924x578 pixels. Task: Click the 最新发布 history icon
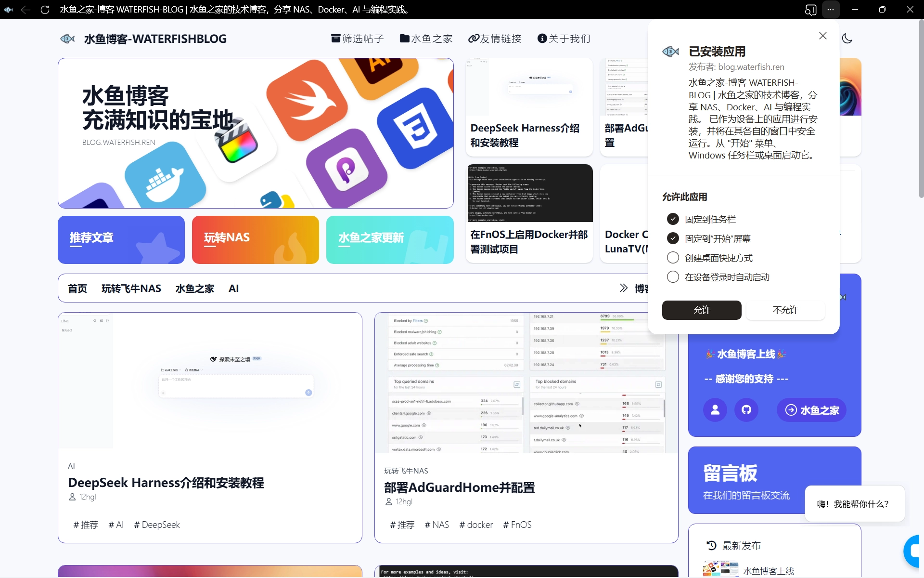(x=711, y=546)
